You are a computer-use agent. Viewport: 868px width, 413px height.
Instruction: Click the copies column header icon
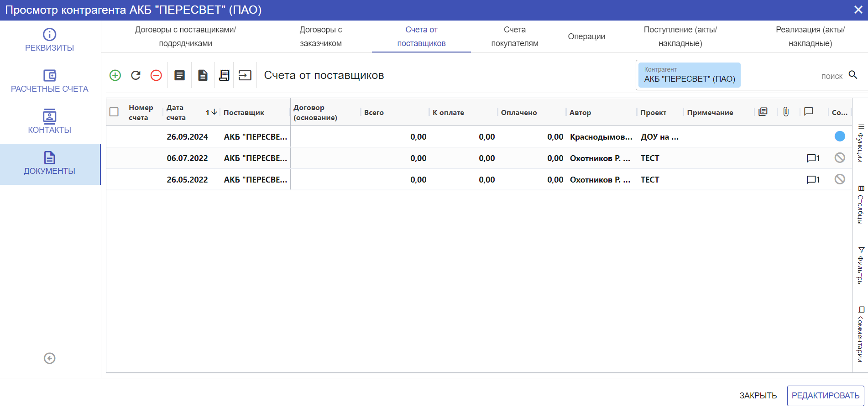763,112
